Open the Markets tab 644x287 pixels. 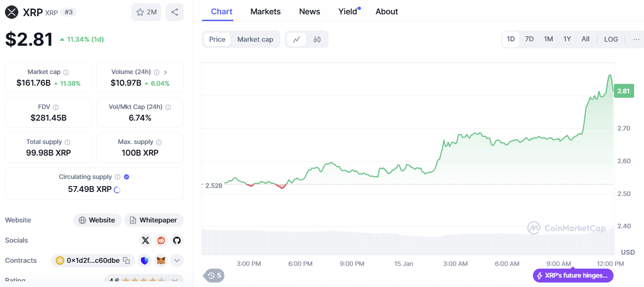[266, 12]
